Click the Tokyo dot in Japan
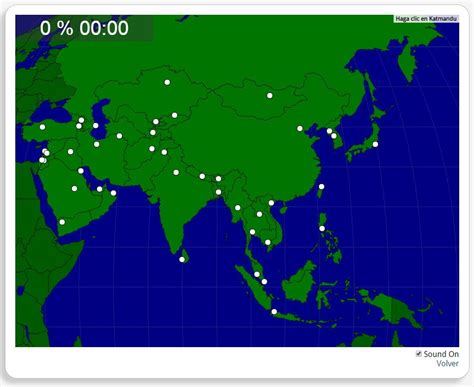This screenshot has width=474, height=387. (375, 144)
